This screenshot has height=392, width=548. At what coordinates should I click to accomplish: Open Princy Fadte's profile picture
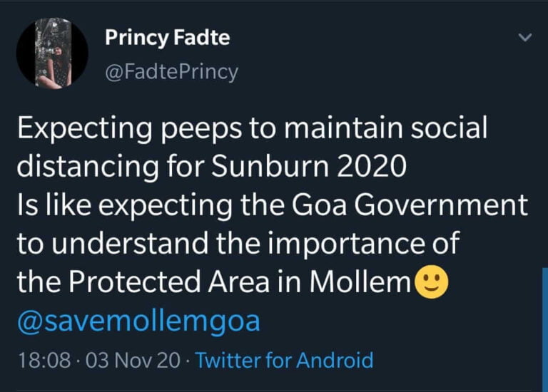[51, 54]
